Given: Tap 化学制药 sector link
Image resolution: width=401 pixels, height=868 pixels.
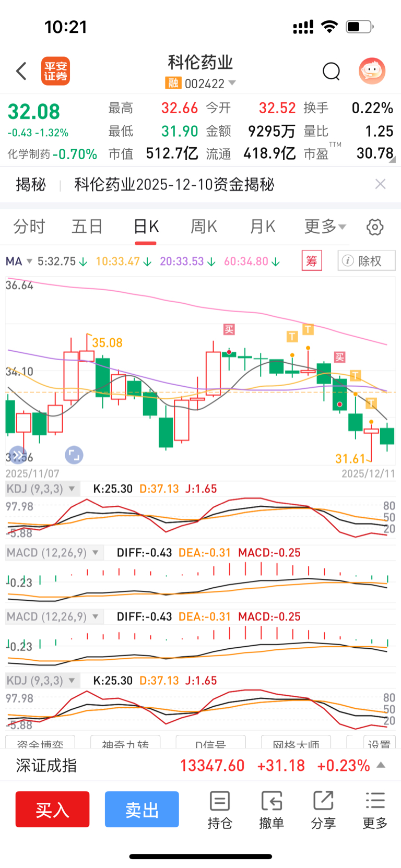Looking at the screenshot, I should tap(29, 154).
